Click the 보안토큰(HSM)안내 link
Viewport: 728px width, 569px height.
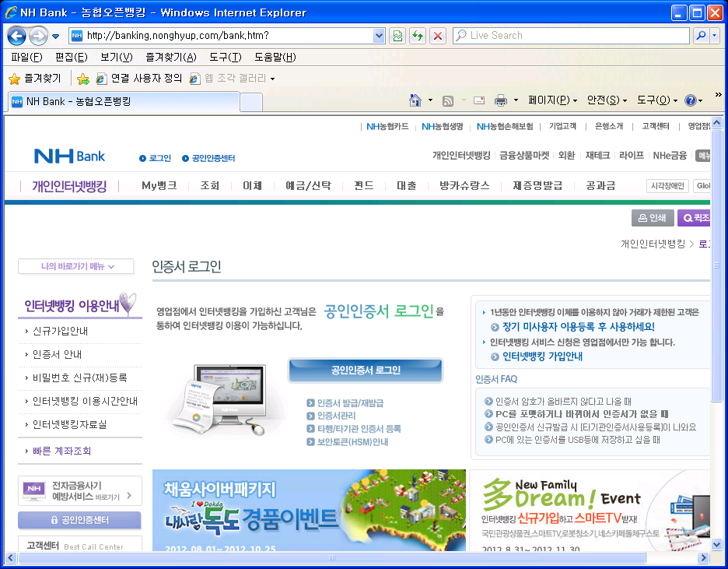tap(348, 441)
